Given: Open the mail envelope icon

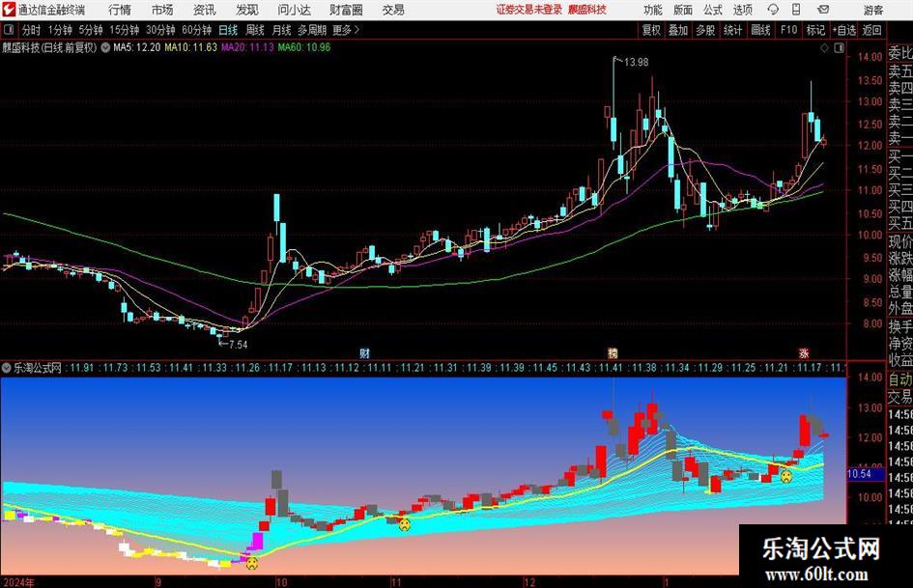Looking at the screenshot, I should [823, 10].
